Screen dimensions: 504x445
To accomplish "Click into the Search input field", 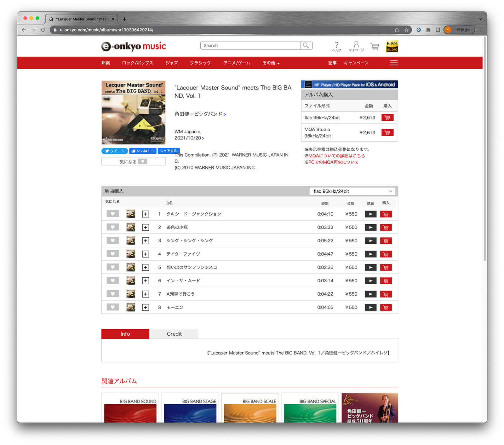I will click(x=250, y=46).
